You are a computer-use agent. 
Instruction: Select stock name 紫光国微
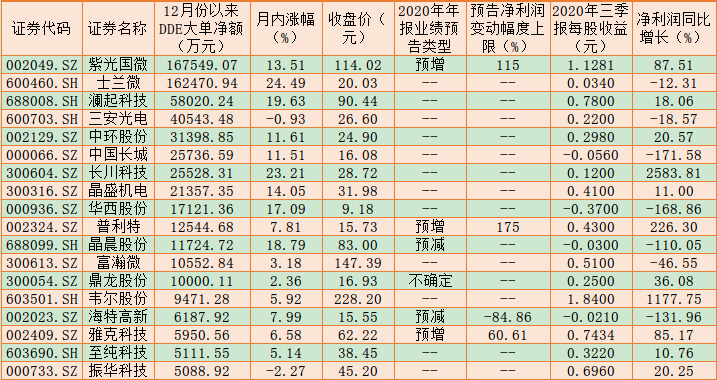click(118, 65)
